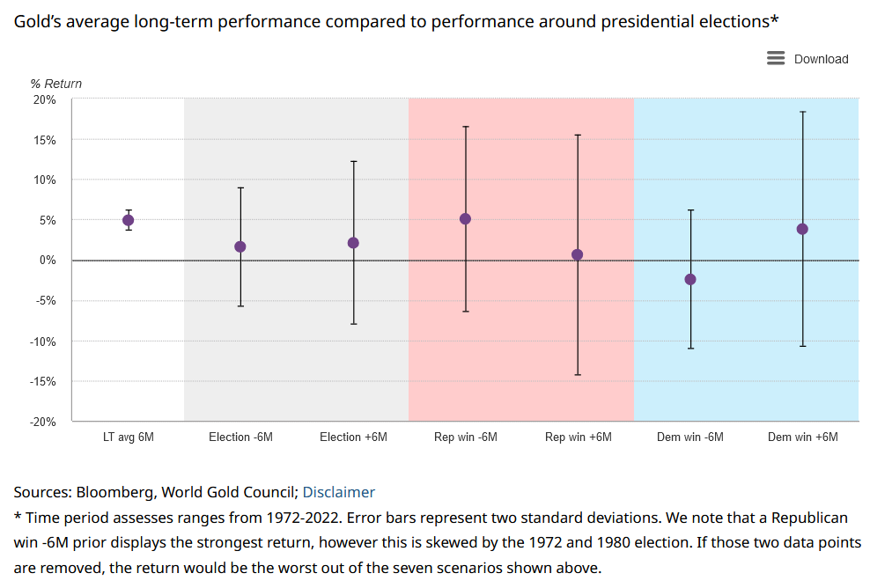Click the chart title text
This screenshot has width=870, height=588.
tap(396, 20)
